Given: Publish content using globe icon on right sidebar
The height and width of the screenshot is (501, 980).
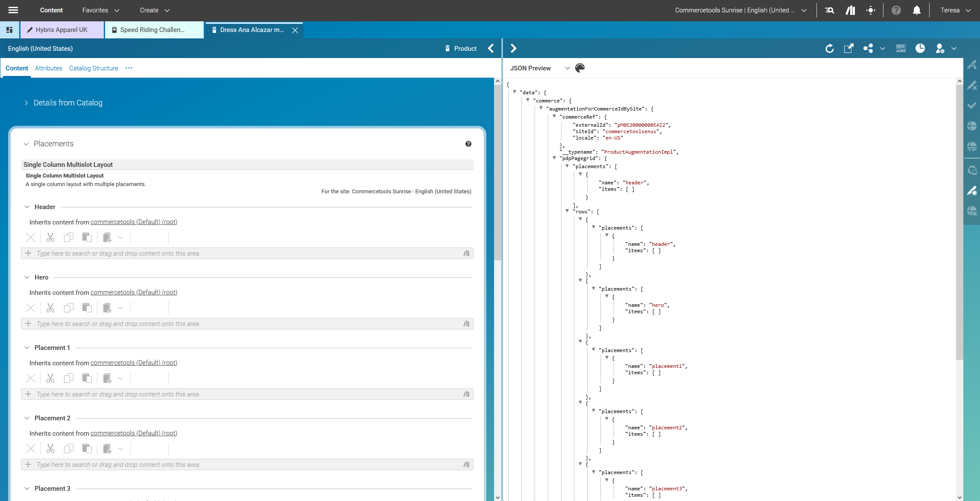Looking at the screenshot, I should click(x=972, y=126).
